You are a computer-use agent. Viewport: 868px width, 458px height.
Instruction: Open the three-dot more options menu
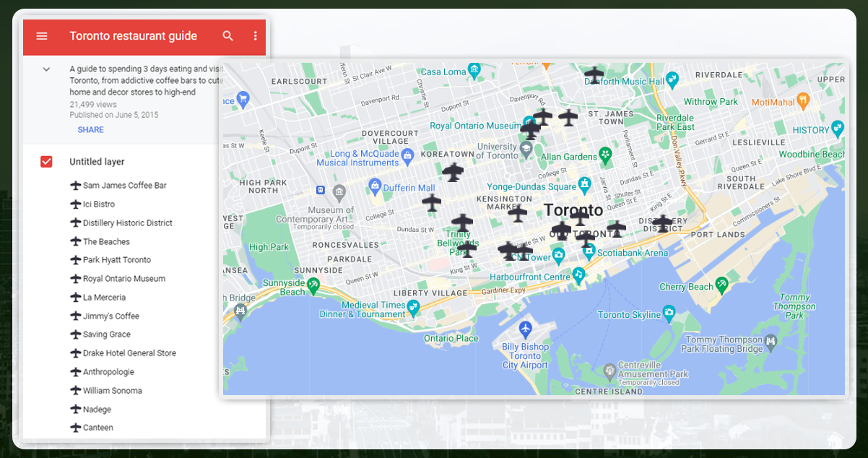pyautogui.click(x=255, y=36)
